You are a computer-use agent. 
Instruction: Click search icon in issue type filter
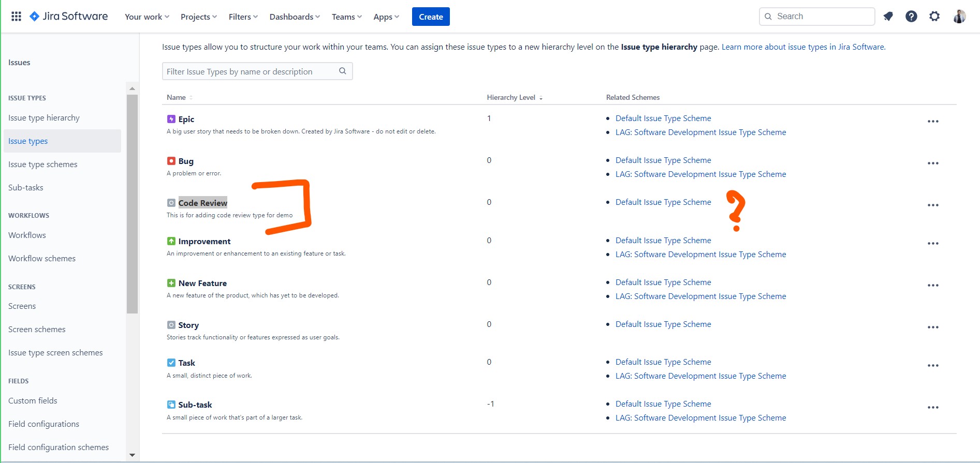click(342, 71)
